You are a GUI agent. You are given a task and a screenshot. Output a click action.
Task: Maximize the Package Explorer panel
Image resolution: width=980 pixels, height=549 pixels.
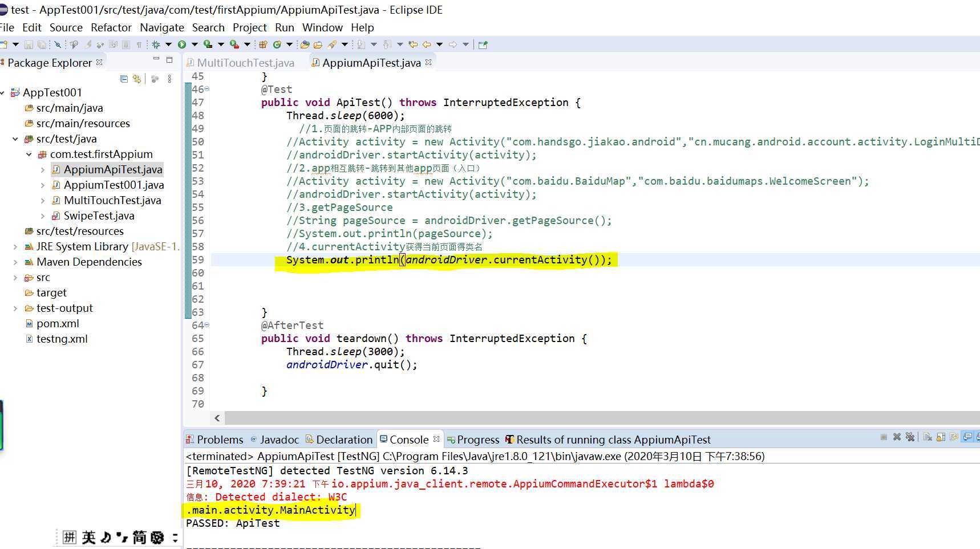point(169,59)
